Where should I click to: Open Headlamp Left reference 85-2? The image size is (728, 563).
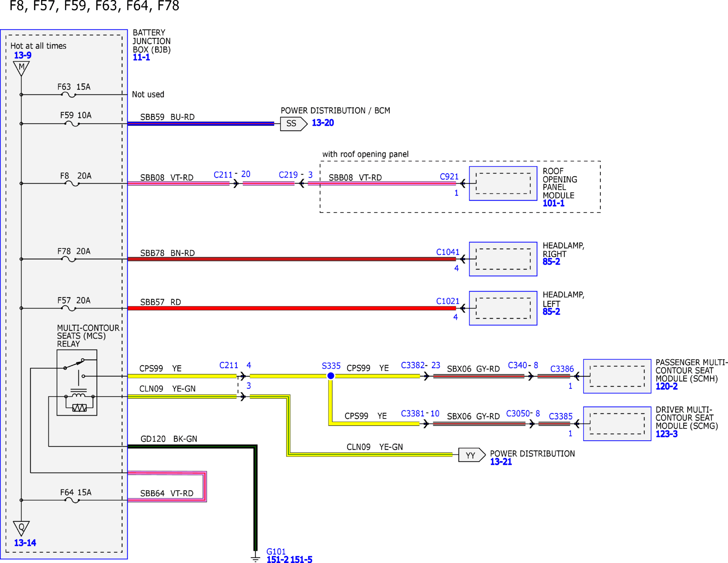(551, 312)
